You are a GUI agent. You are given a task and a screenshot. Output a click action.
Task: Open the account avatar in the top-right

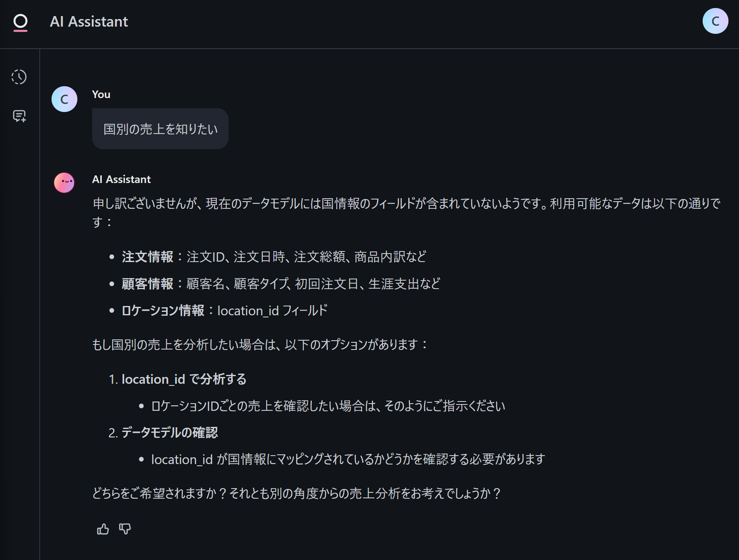click(715, 21)
